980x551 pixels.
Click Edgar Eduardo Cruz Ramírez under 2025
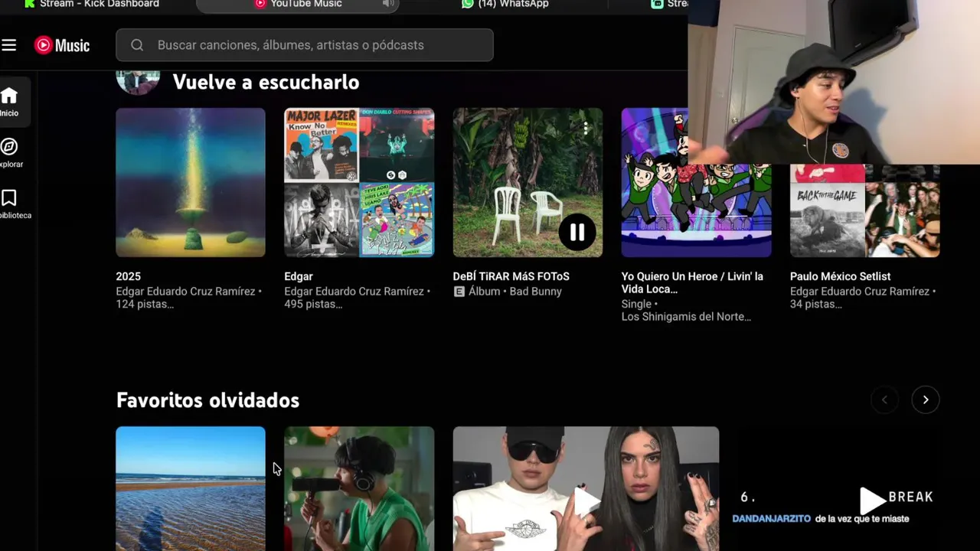tap(185, 292)
